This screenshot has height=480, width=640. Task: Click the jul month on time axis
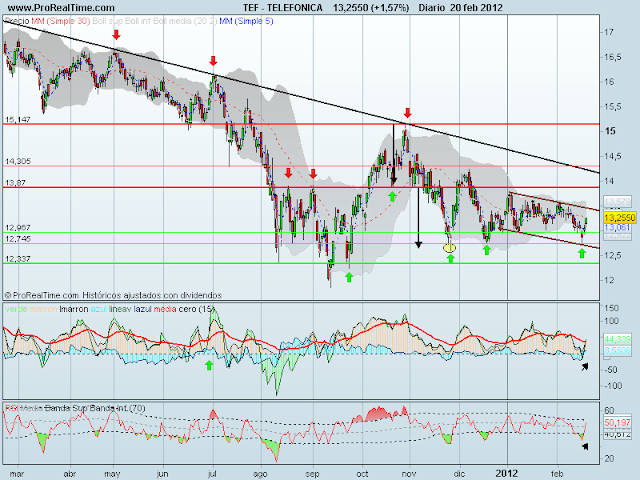click(x=212, y=473)
